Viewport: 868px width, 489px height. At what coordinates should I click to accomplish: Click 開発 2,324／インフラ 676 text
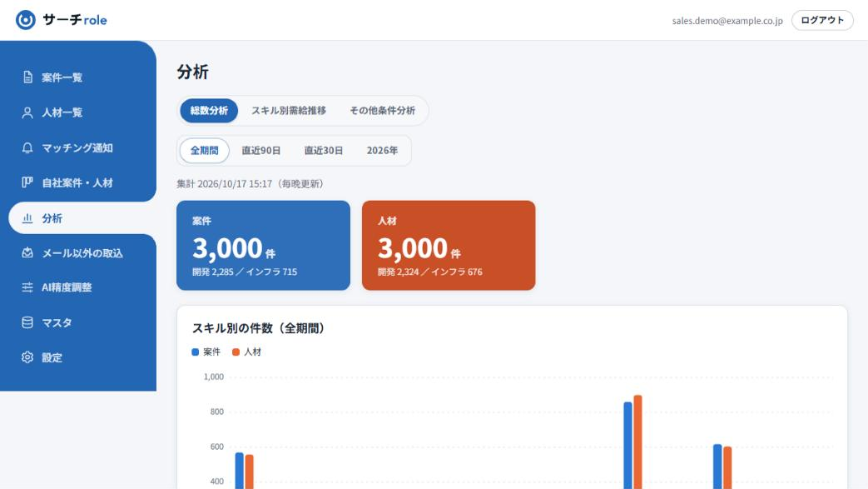[430, 272]
